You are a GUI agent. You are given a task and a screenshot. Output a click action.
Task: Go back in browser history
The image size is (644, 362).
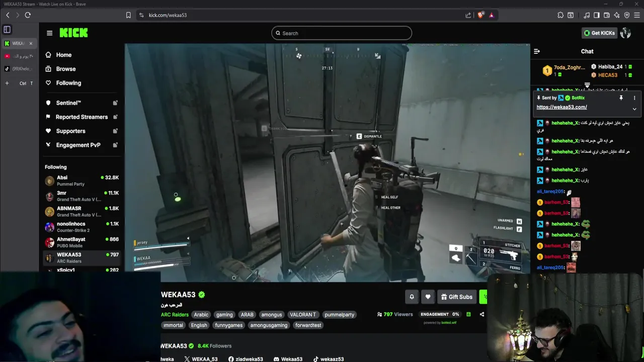8,15
